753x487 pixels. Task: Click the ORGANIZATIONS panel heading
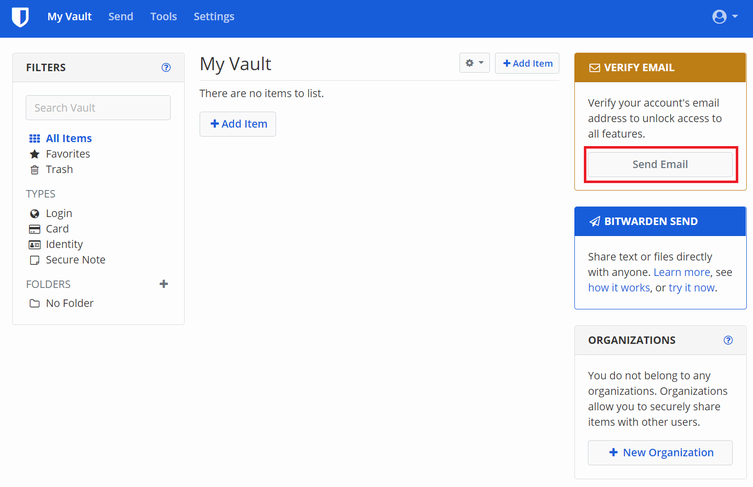click(x=632, y=340)
